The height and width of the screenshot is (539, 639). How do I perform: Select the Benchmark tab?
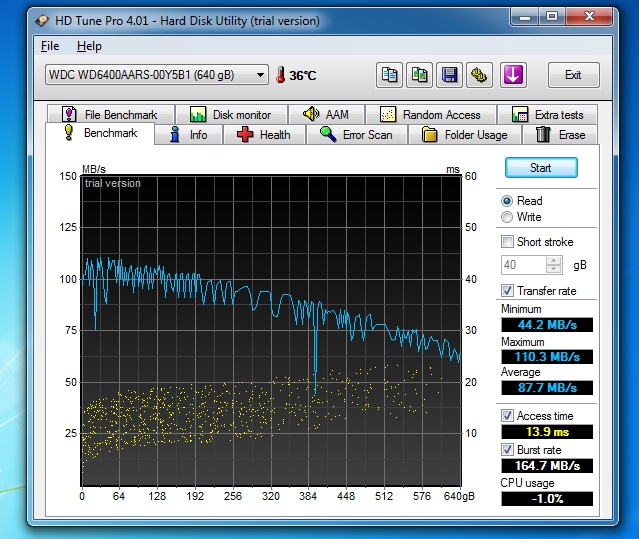[x=100, y=133]
